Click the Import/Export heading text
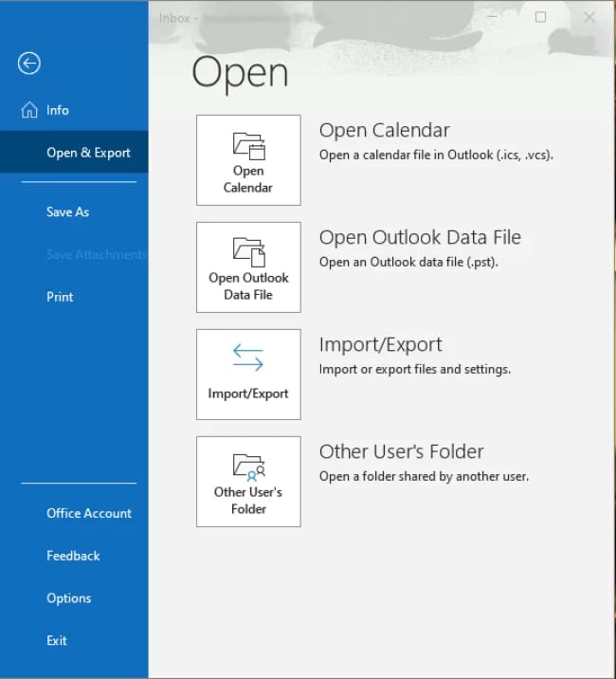The width and height of the screenshot is (616, 679). click(x=381, y=345)
